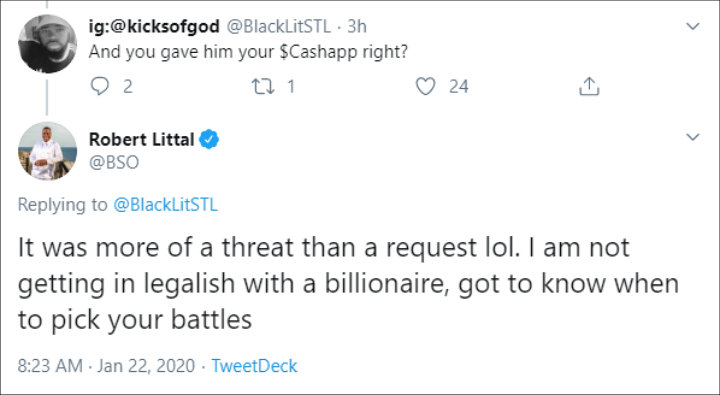Click Robert Littal's blue verified badge
Viewport: 720px width, 395px height.
pyautogui.click(x=209, y=139)
